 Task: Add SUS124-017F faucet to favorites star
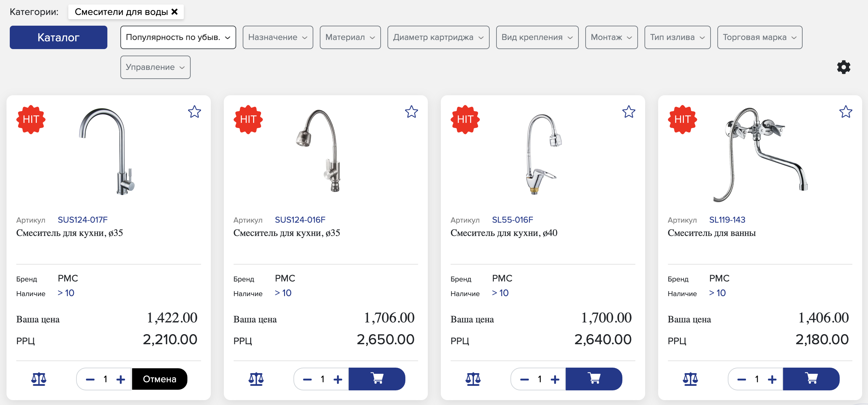[195, 112]
